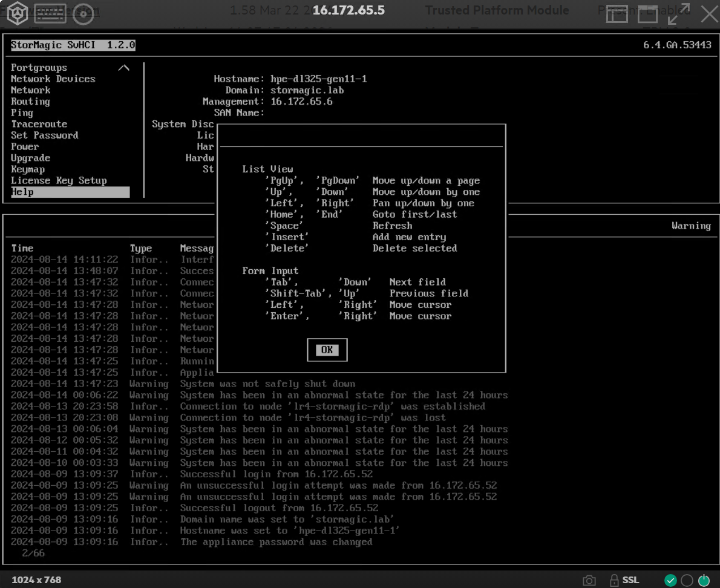
Task: Select the Network menu entry
Action: click(31, 90)
